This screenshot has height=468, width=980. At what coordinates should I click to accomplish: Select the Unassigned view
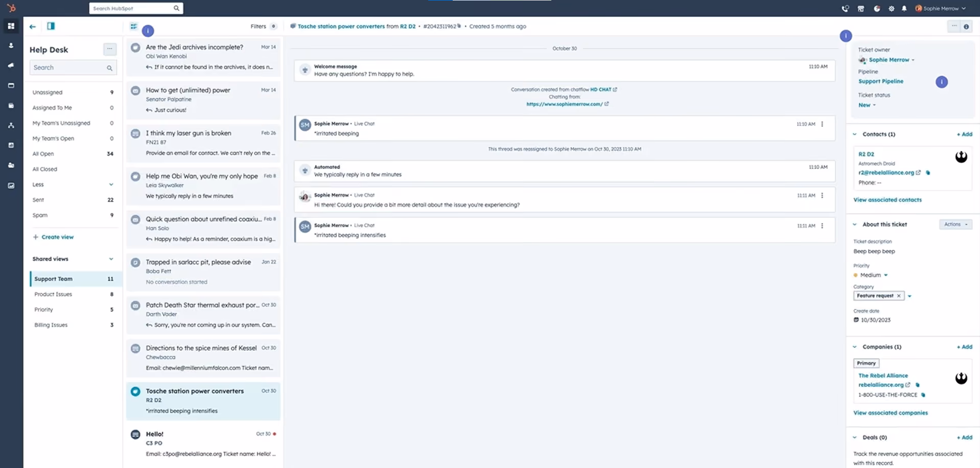[x=73, y=93]
